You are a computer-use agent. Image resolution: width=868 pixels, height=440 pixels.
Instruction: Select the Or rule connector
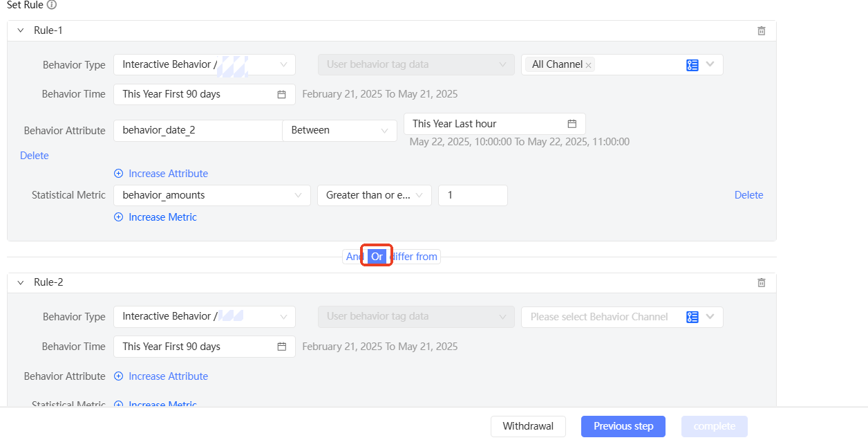click(377, 257)
